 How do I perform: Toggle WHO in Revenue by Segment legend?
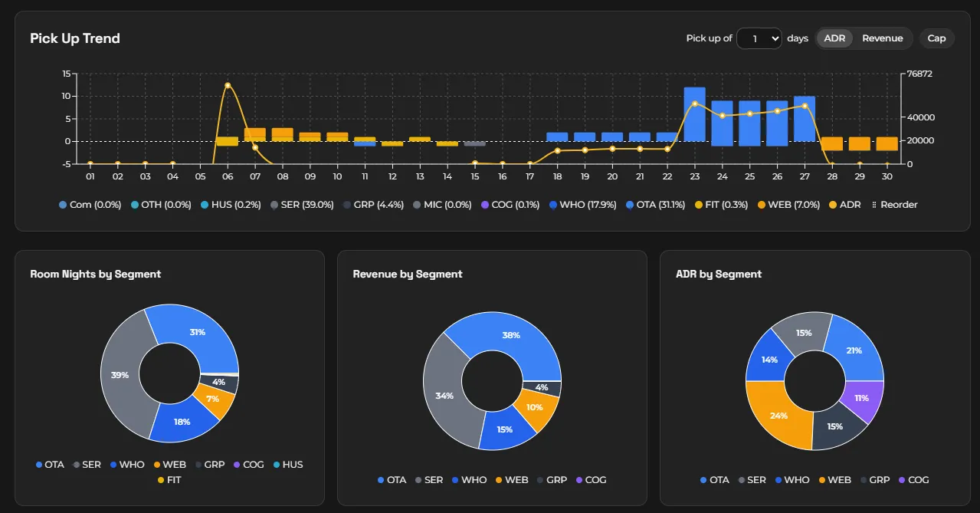coord(469,480)
